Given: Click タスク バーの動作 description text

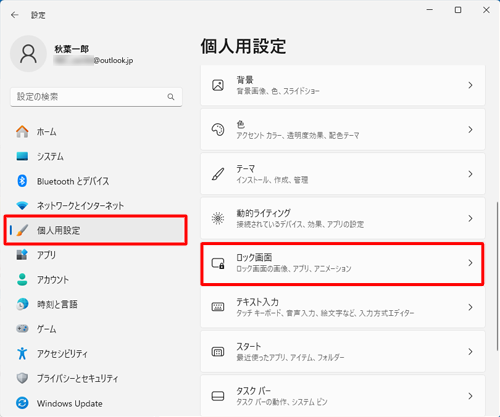Looking at the screenshot, I should [x=282, y=402].
